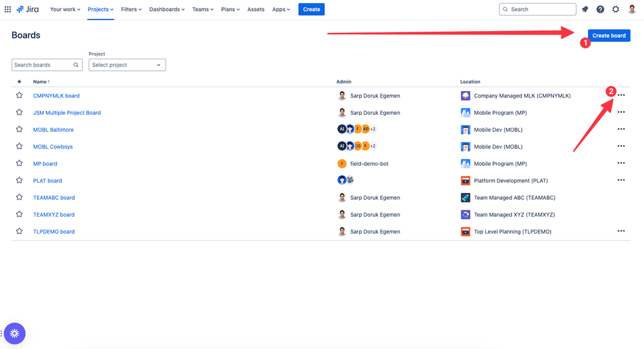
Task: Expand the Dashboards menu
Action: pyautogui.click(x=166, y=9)
